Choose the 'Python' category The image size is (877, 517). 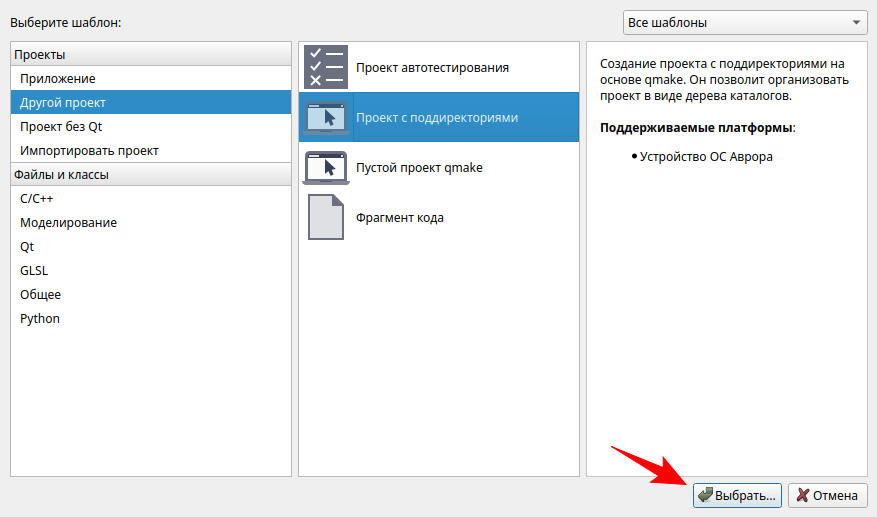40,318
